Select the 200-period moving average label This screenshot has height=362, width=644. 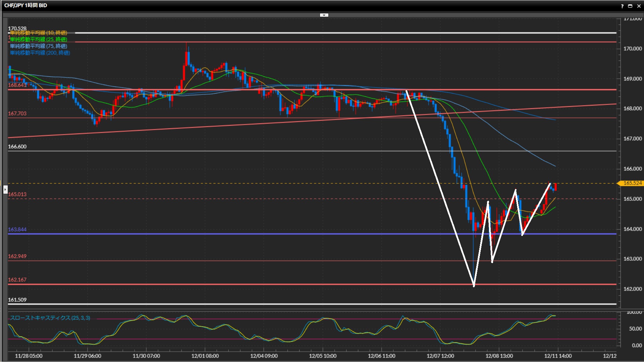(x=40, y=53)
